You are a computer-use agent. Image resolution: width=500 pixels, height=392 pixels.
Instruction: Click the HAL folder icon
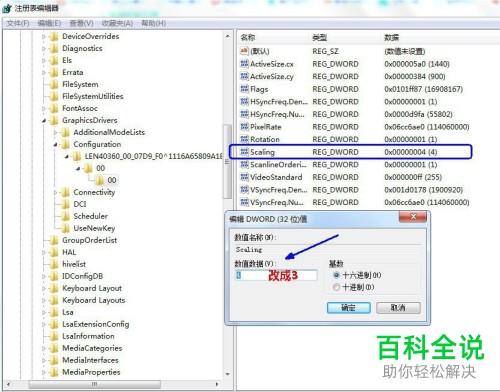tap(54, 252)
